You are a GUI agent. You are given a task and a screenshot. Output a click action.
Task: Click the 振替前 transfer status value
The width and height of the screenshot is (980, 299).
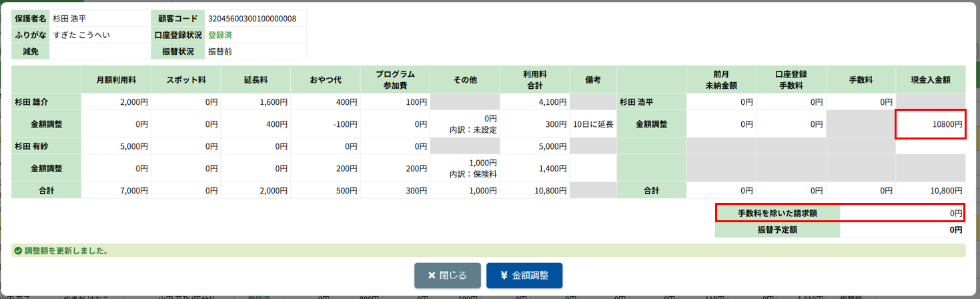click(x=220, y=51)
